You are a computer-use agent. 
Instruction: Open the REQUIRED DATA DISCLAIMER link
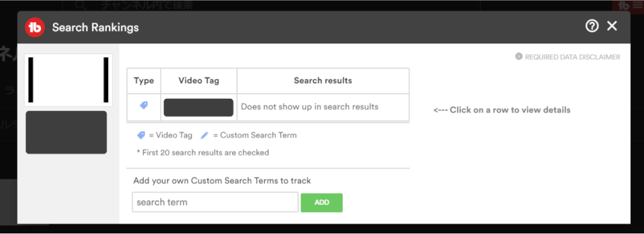pyautogui.click(x=572, y=57)
